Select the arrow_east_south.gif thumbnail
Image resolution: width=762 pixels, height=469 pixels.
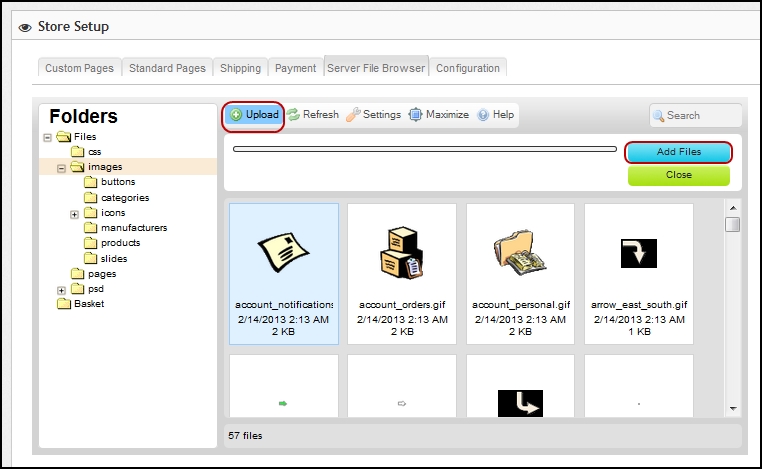tap(639, 253)
